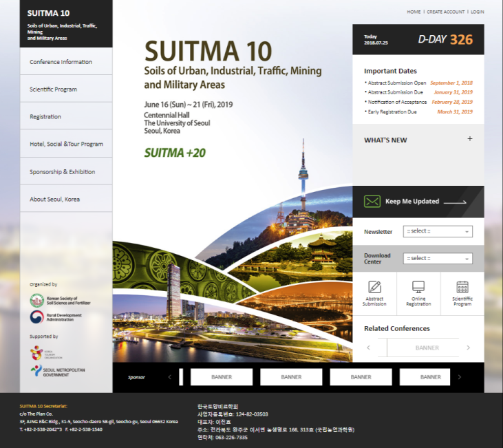The image size is (503, 448).
Task: Open the Abstract Submission pencil icon
Action: coord(374,287)
